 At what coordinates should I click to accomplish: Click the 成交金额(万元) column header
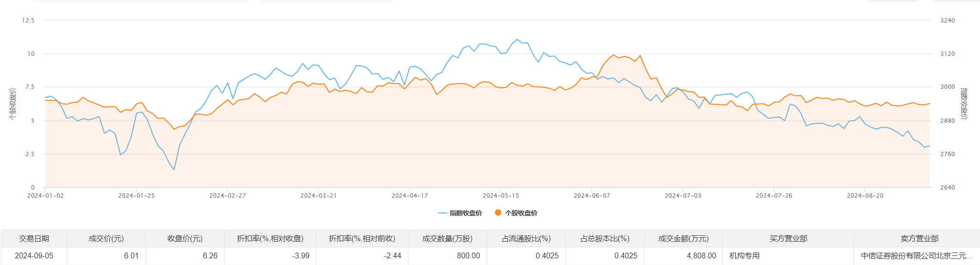(x=683, y=238)
